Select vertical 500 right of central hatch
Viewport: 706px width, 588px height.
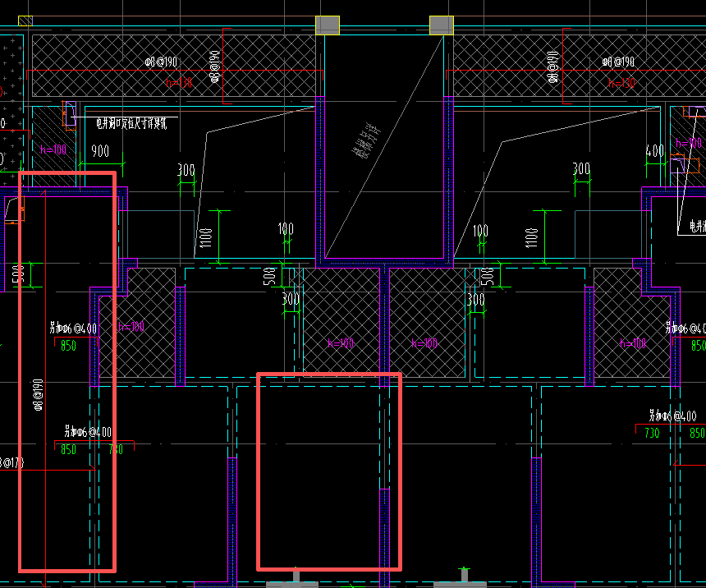click(x=487, y=277)
